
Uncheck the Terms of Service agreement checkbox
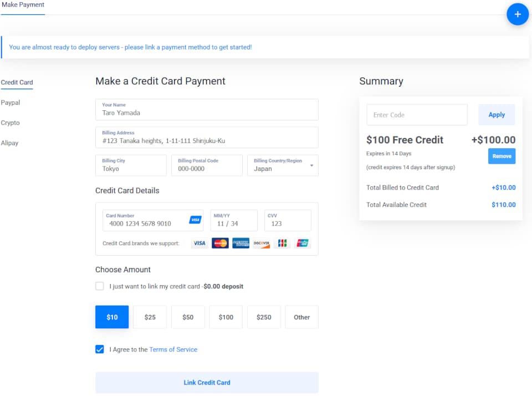pyautogui.click(x=100, y=349)
